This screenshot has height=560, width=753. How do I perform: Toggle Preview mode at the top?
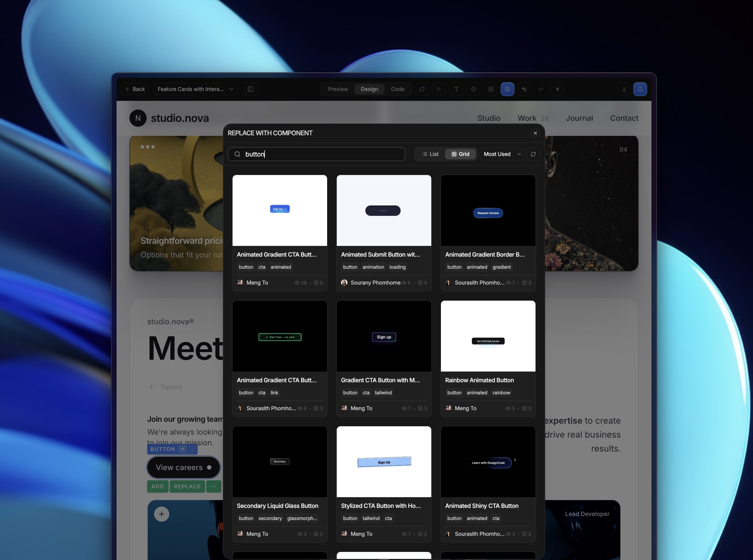point(338,89)
